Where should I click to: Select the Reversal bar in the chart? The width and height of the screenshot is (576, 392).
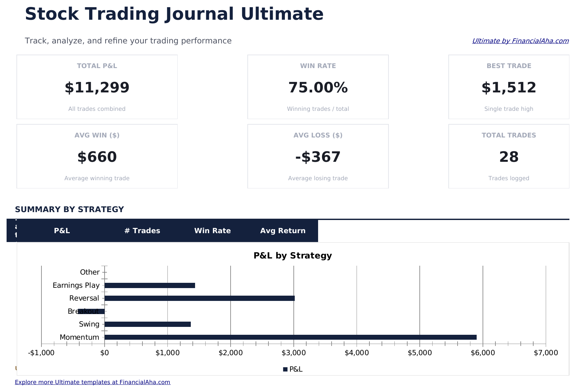tap(199, 298)
